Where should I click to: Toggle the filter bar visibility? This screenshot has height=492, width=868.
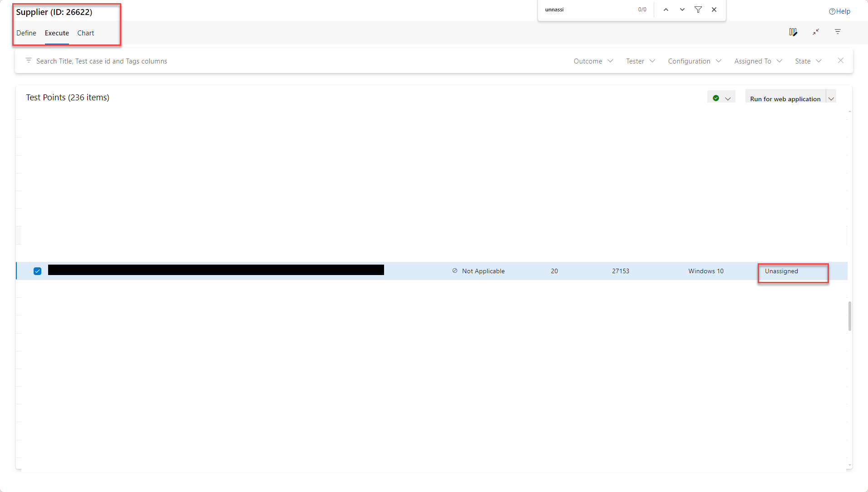pos(838,32)
